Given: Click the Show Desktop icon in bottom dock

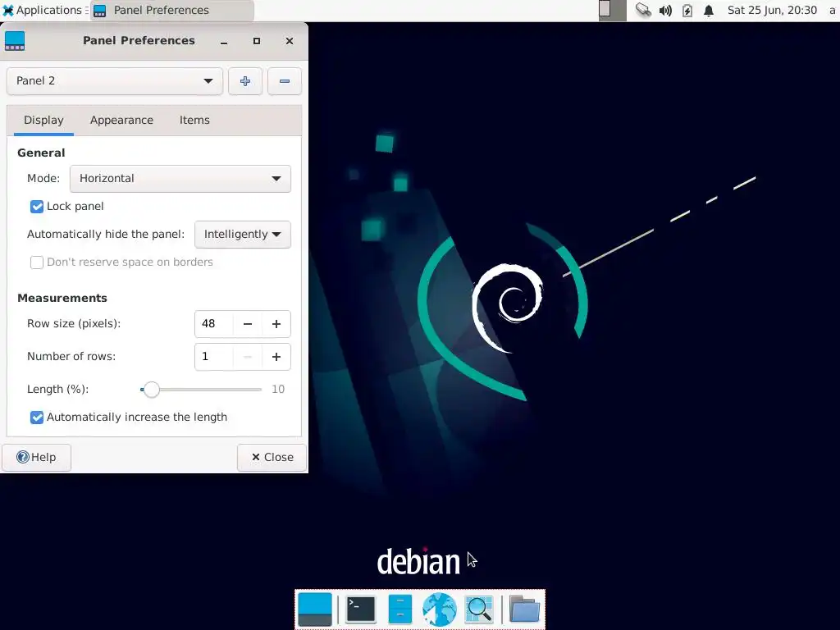Looking at the screenshot, I should coord(315,609).
